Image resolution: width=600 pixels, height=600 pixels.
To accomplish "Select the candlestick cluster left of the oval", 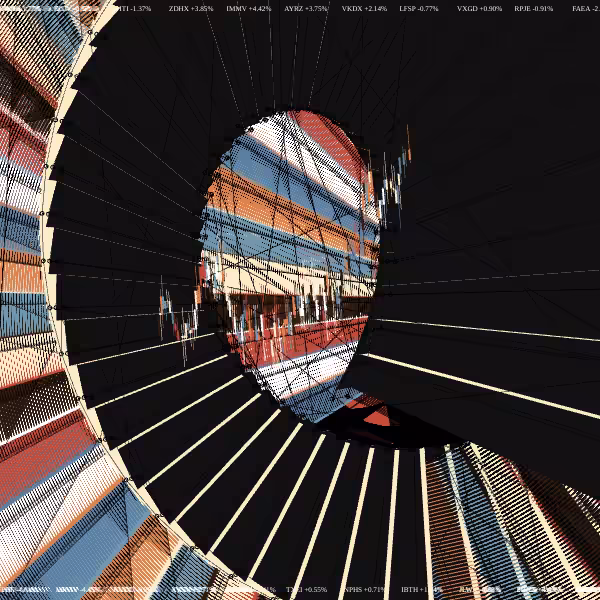I will [179, 320].
